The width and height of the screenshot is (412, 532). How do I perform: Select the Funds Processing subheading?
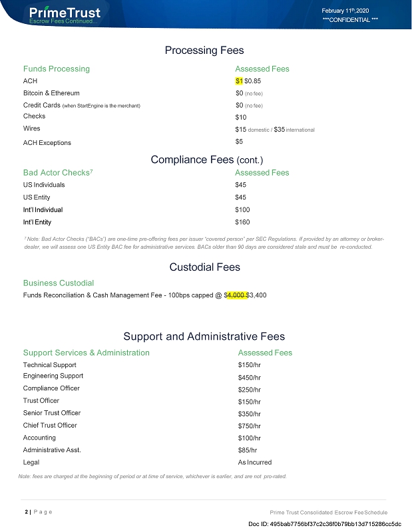pos(56,68)
